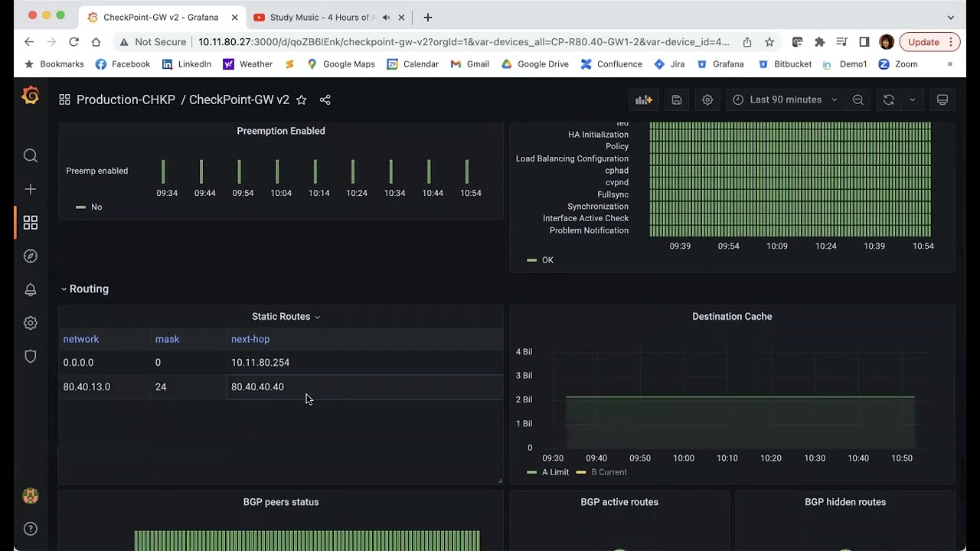This screenshot has width=980, height=551.
Task: Click the A Limit green color swatch
Action: (x=531, y=472)
